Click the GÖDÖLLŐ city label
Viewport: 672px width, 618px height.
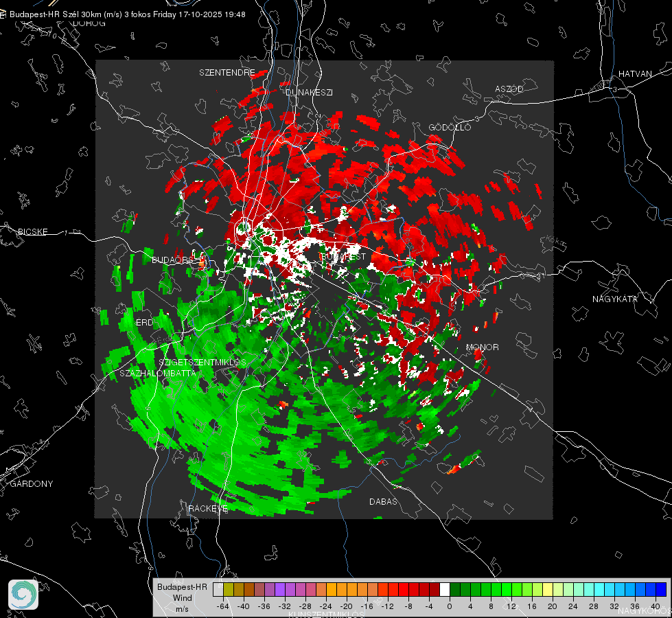pos(450,127)
